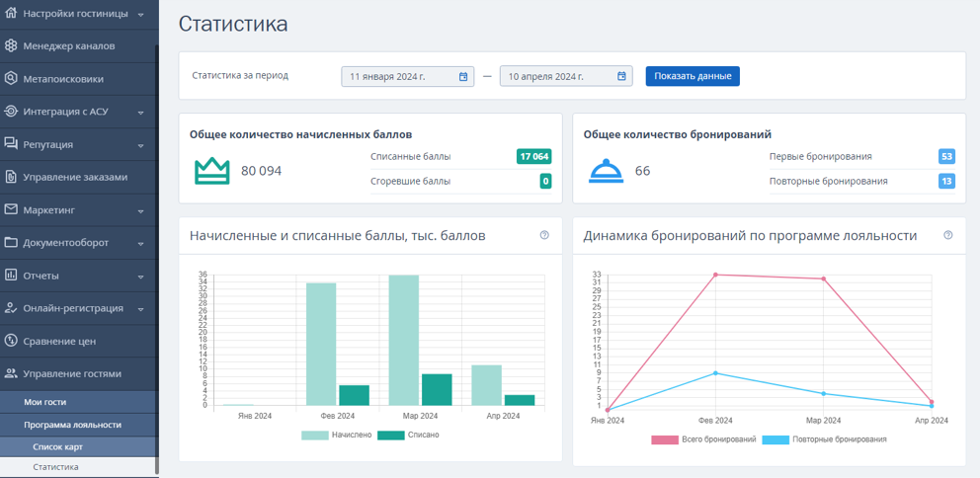Click the 17 064 списанные баллы badge

[534, 157]
